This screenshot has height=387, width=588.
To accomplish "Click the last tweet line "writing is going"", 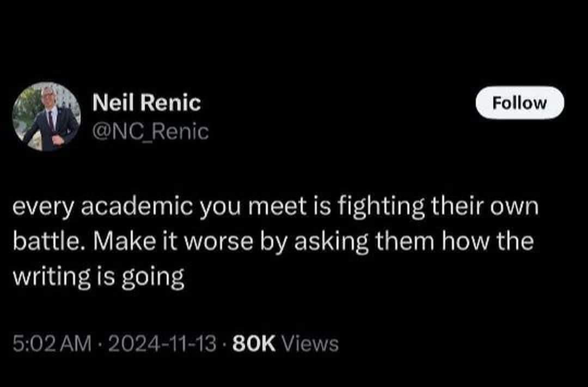I will point(99,277).
